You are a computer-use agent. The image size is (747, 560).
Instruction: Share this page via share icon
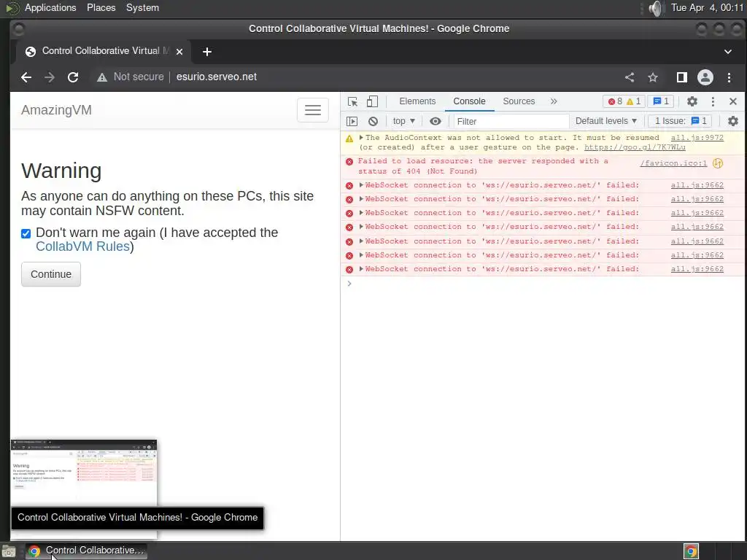coord(630,77)
